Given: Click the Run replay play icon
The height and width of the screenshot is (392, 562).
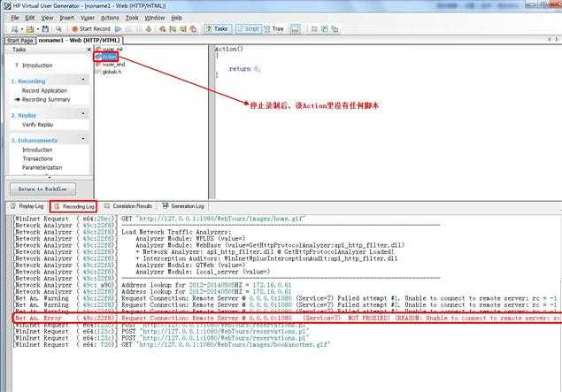Looking at the screenshot, I should (x=119, y=29).
